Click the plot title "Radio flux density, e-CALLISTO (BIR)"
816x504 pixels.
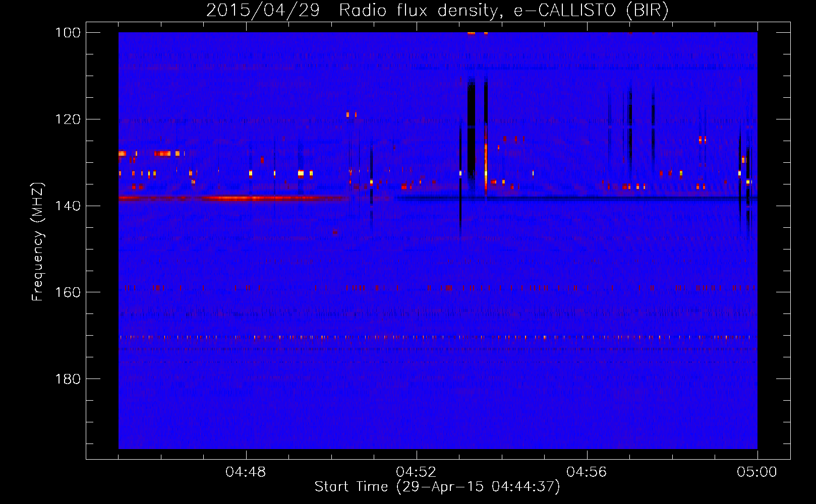pos(504,10)
